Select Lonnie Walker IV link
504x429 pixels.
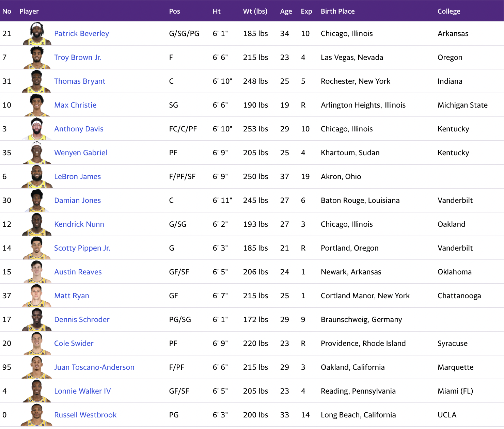click(x=82, y=391)
